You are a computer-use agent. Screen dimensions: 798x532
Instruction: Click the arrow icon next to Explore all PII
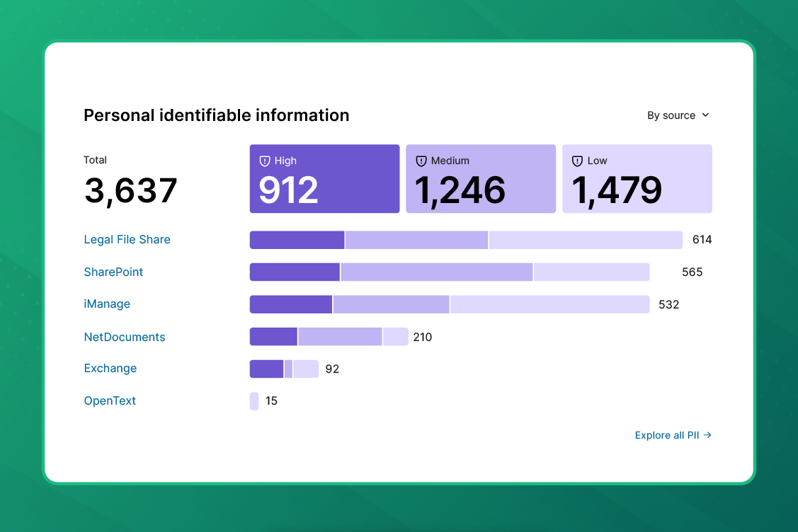coord(708,435)
